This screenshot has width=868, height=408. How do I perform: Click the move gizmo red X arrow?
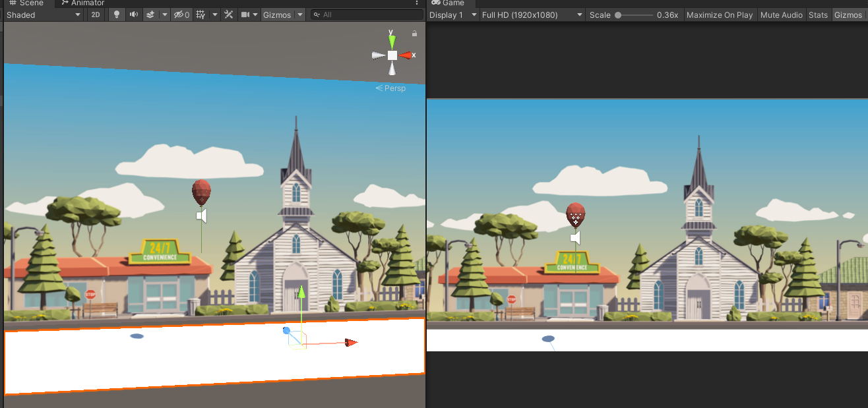pyautogui.click(x=351, y=342)
